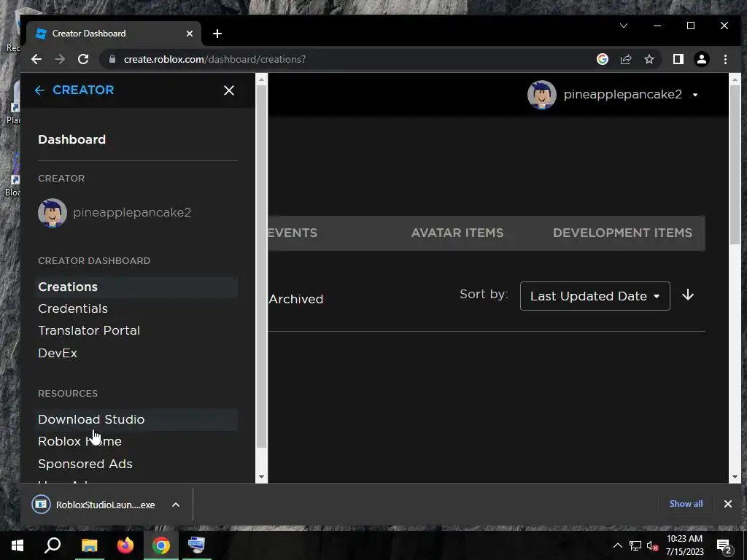Expand the top-right account dropdown arrow
This screenshot has height=560, width=747.
point(695,95)
